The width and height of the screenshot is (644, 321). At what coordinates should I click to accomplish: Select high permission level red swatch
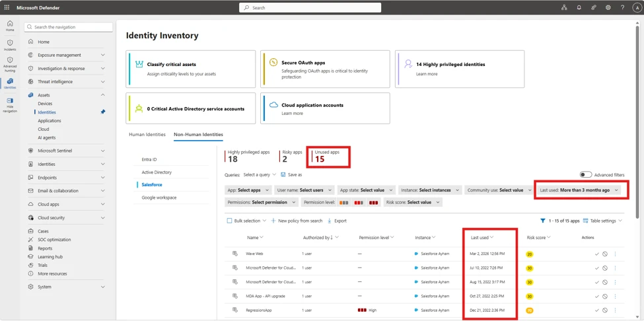tap(373, 202)
